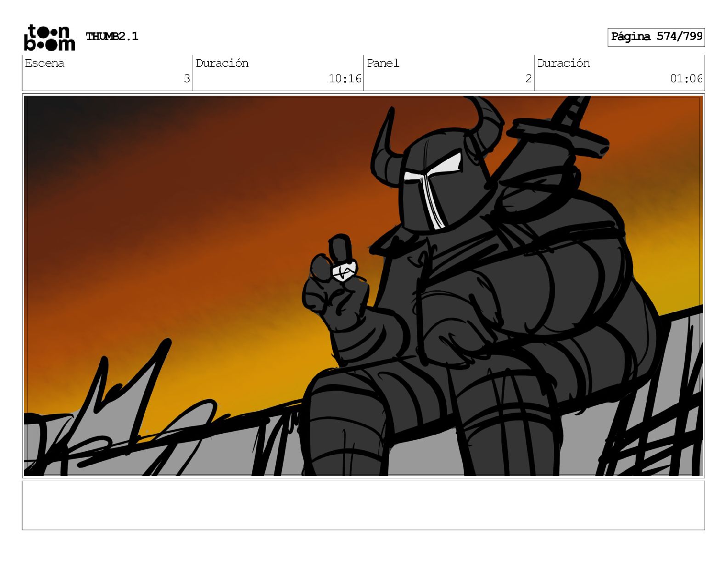Select the second Duración header beside Panel

(563, 63)
